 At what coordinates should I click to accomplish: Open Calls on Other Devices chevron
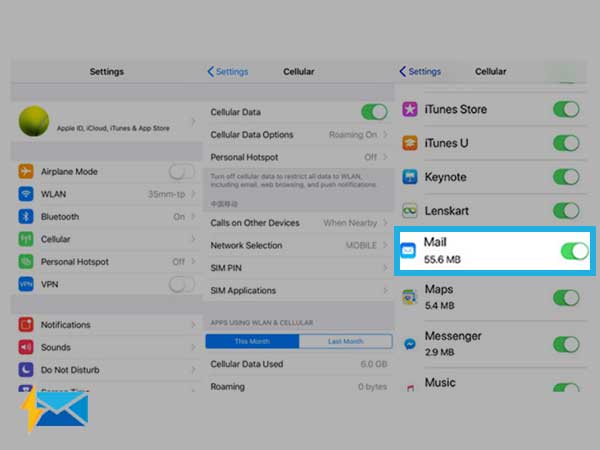385,223
